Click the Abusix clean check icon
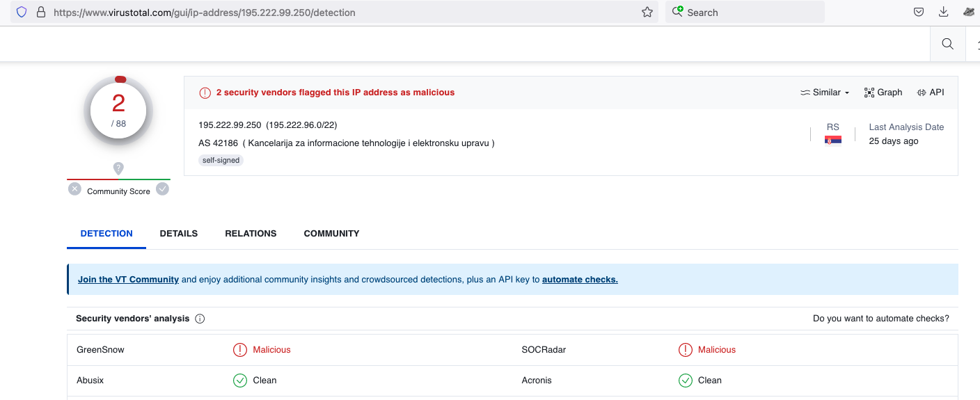This screenshot has width=980, height=400. tap(240, 381)
